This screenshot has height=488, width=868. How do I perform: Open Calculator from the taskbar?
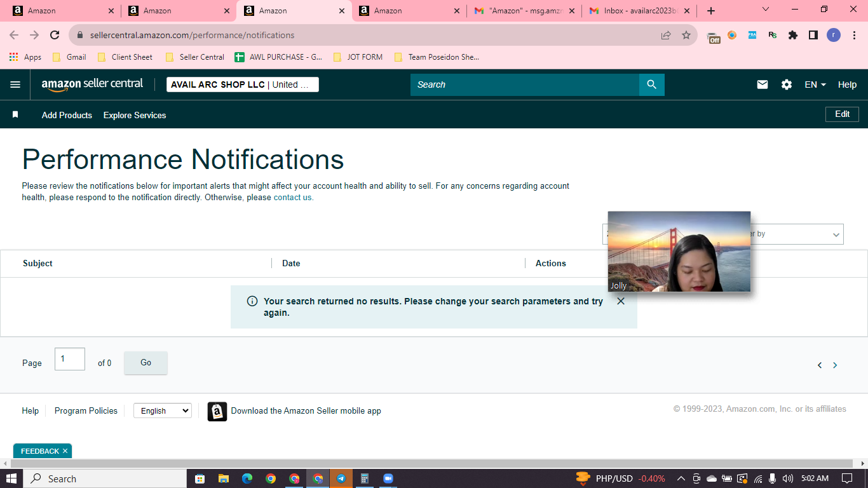(x=365, y=478)
